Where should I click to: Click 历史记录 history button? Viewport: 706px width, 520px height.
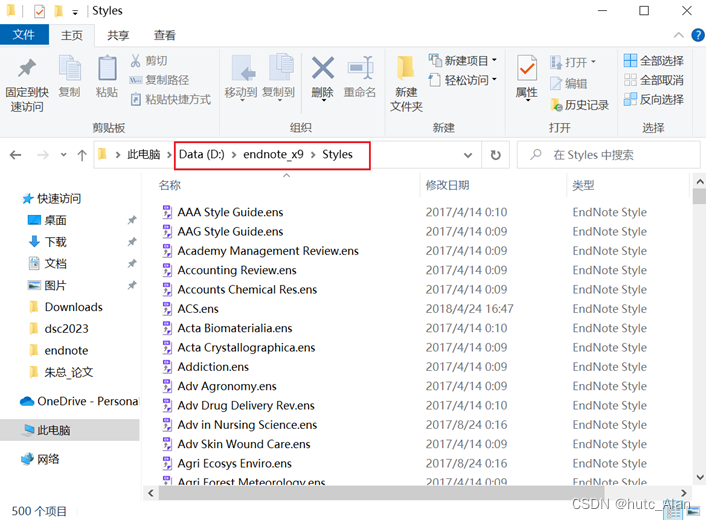pos(580,105)
